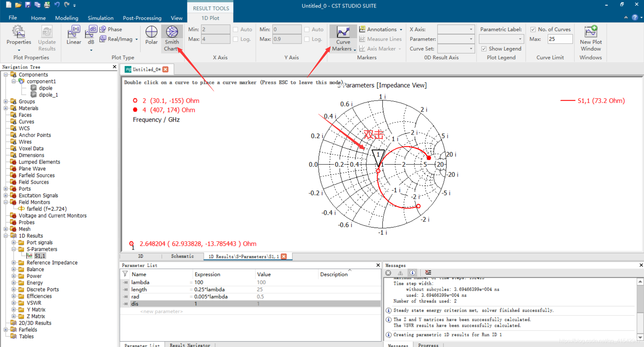Open the Parametric Label dropdown

(501, 39)
